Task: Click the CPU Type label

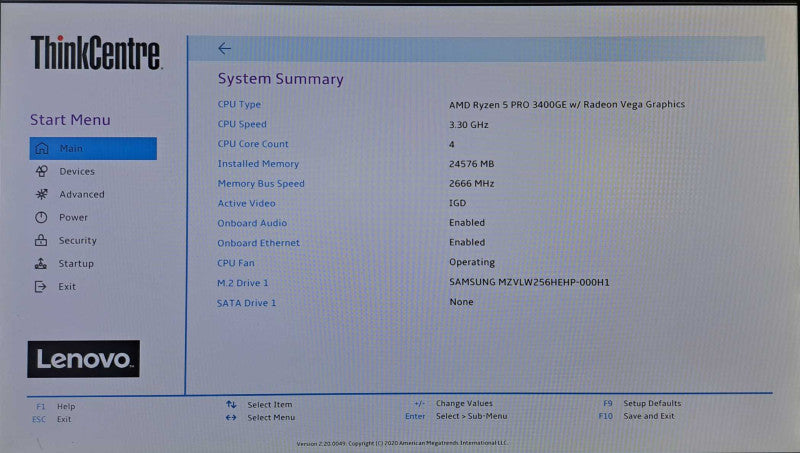Action: tap(239, 104)
